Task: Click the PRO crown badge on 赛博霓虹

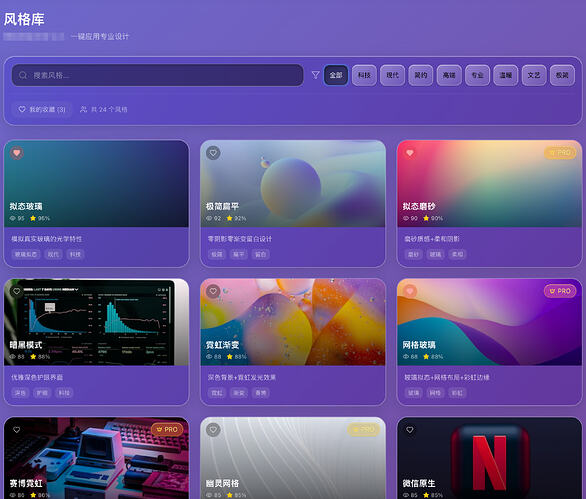Action: pos(167,429)
